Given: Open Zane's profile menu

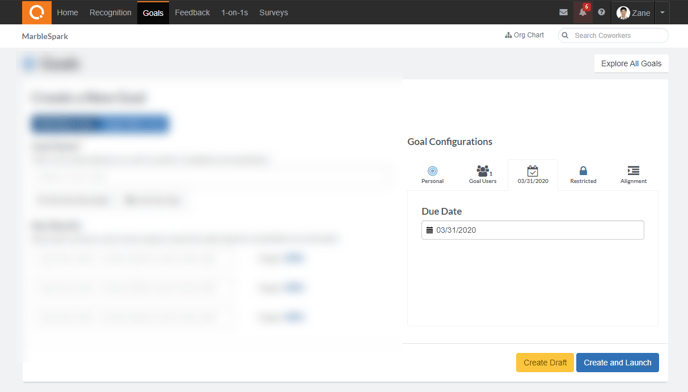Looking at the screenshot, I should (x=633, y=12).
